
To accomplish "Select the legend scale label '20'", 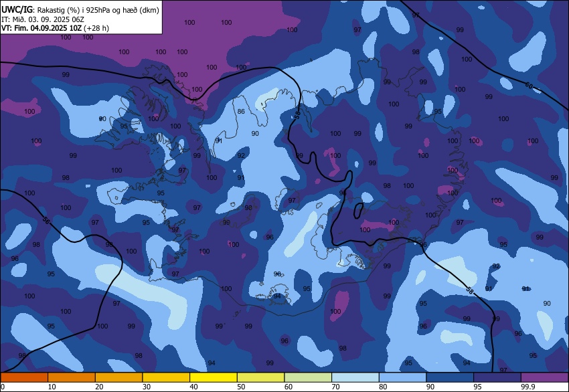I will [x=99, y=387].
